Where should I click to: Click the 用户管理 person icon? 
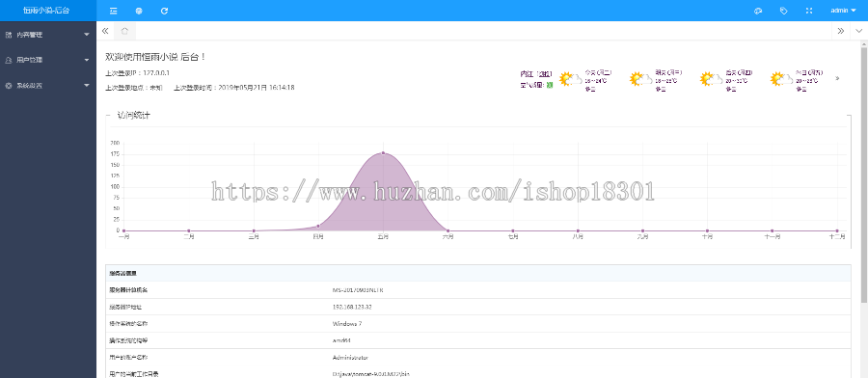(x=9, y=60)
